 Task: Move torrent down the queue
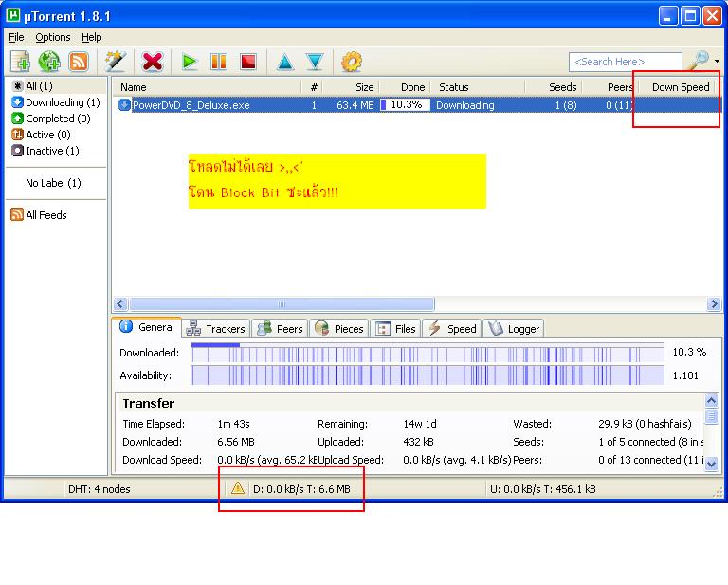point(315,62)
